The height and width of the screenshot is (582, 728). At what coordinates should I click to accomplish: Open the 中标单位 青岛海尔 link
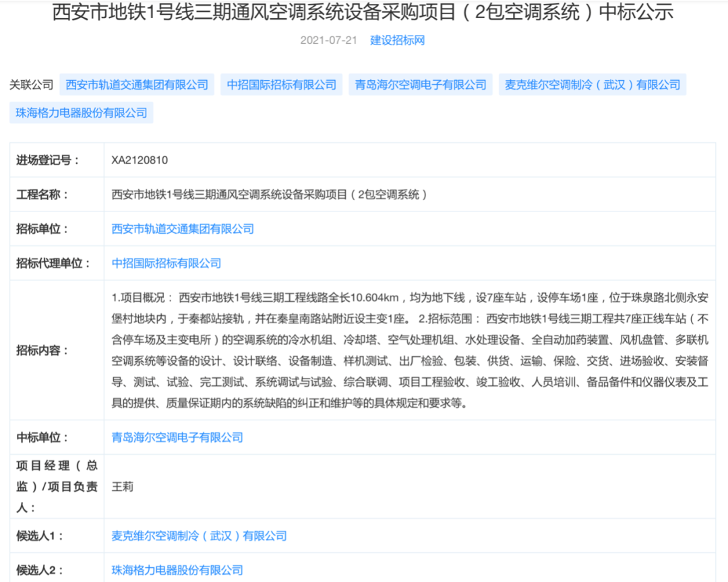pos(177,437)
